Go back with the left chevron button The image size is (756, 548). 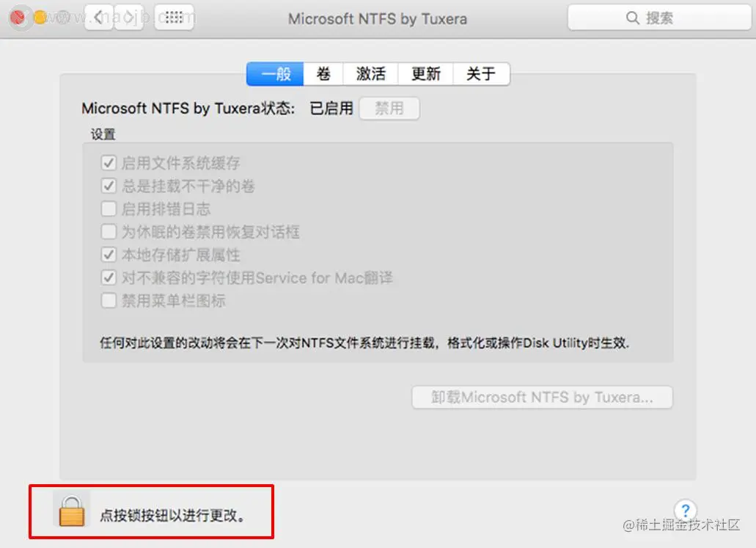coord(99,18)
